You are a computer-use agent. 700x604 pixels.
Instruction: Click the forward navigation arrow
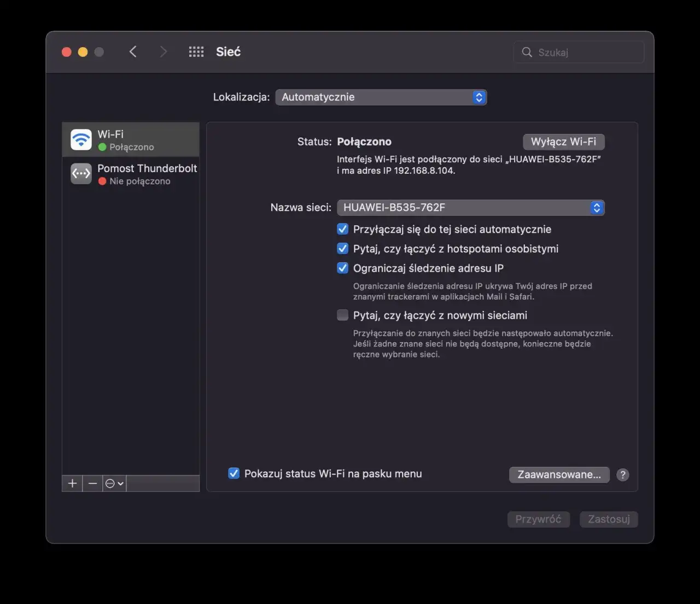[163, 52]
